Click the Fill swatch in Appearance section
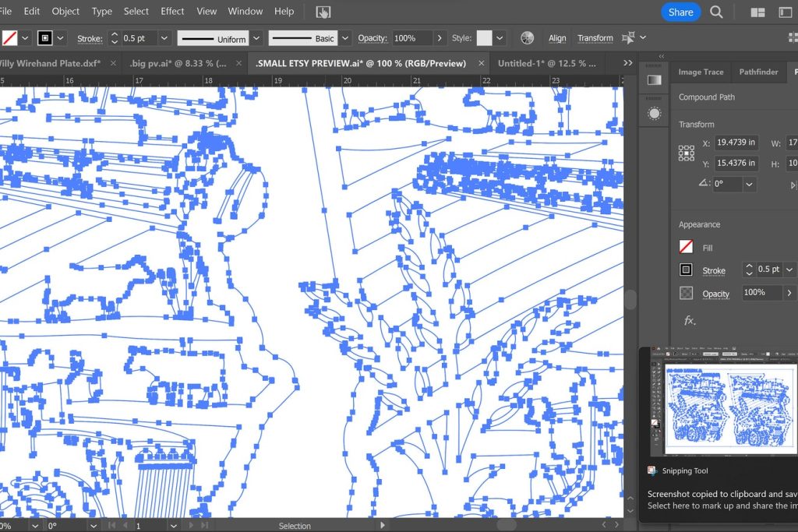The height and width of the screenshot is (532, 798). pos(686,247)
